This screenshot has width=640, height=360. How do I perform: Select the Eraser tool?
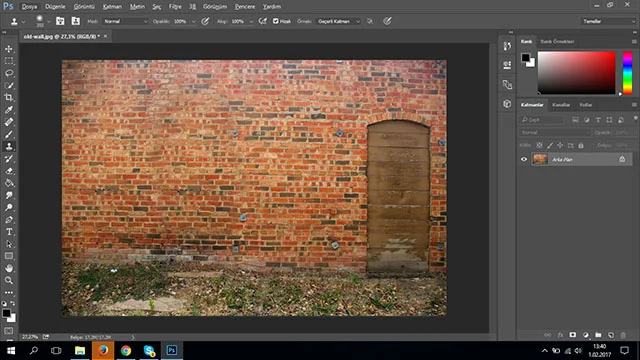pyautogui.click(x=9, y=171)
